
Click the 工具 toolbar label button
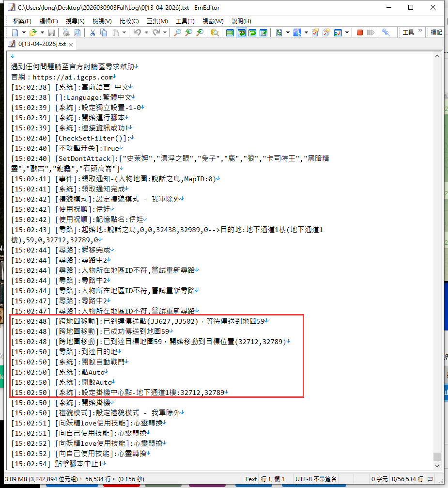coord(408,32)
